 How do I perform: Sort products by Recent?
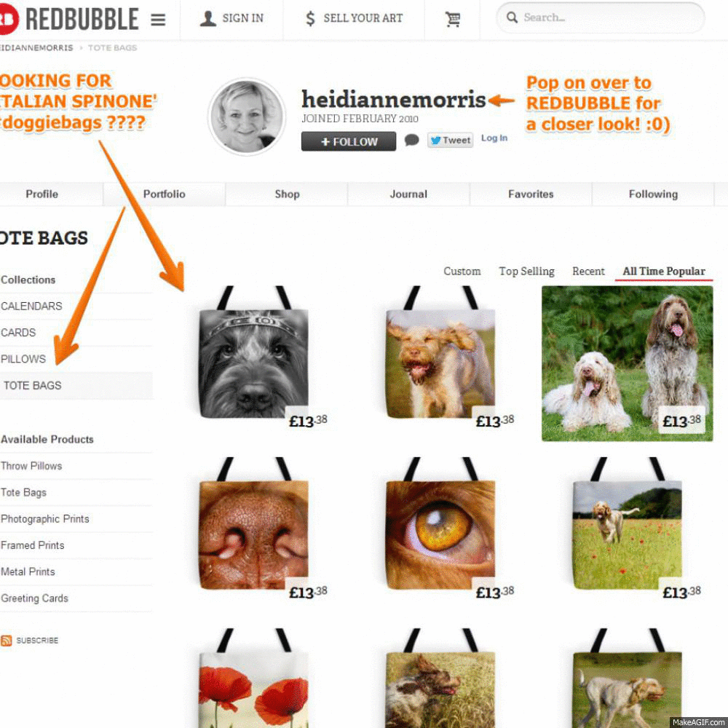pos(588,271)
